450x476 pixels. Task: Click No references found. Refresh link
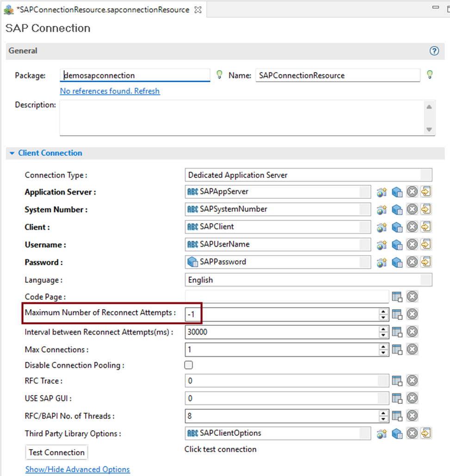[x=110, y=91]
